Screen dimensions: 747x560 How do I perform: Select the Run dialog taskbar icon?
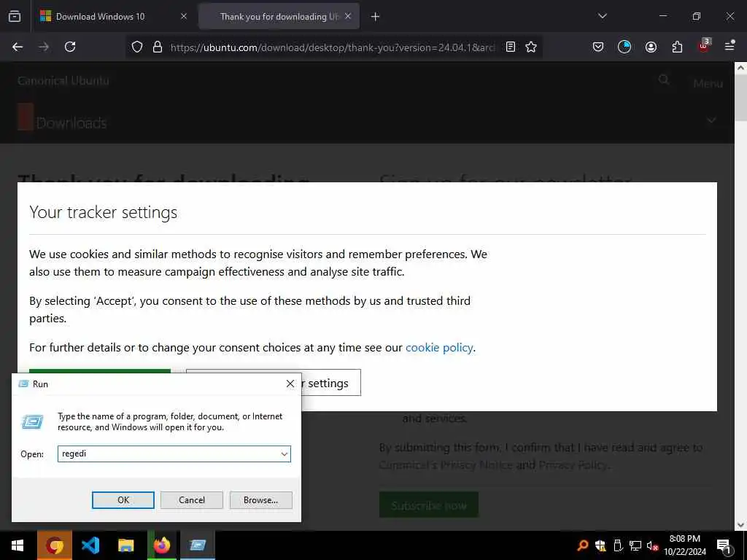click(x=198, y=545)
